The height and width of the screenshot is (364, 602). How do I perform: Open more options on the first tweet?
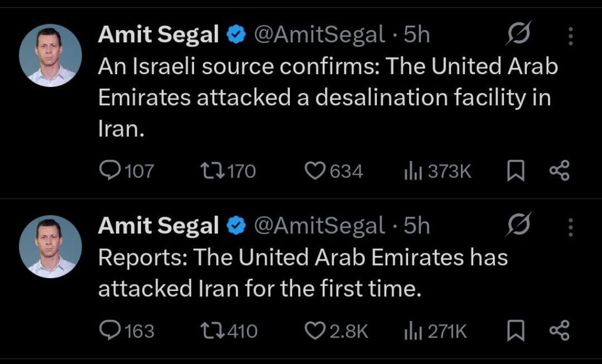tap(570, 36)
